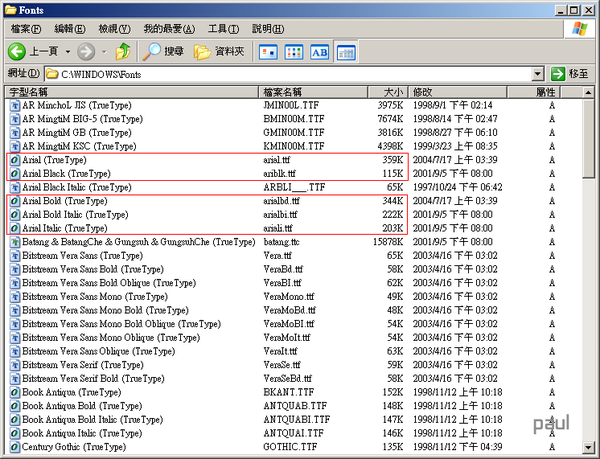
Task: Click size value 15878K
Action: (388, 242)
